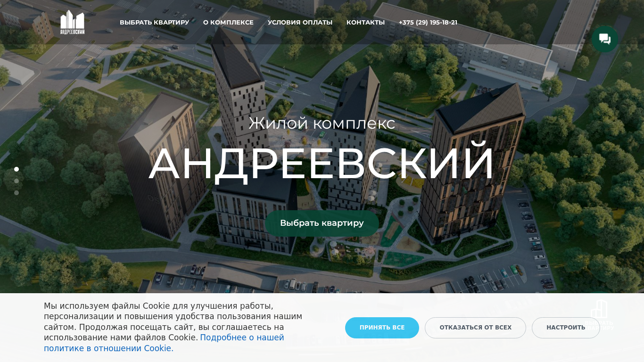Open the О комплексе menu item

[x=228, y=23]
